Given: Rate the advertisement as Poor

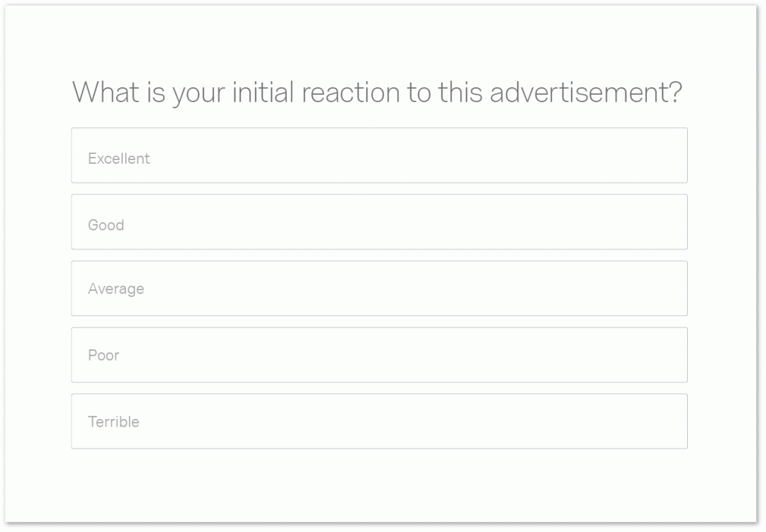Looking at the screenshot, I should click(x=379, y=355).
